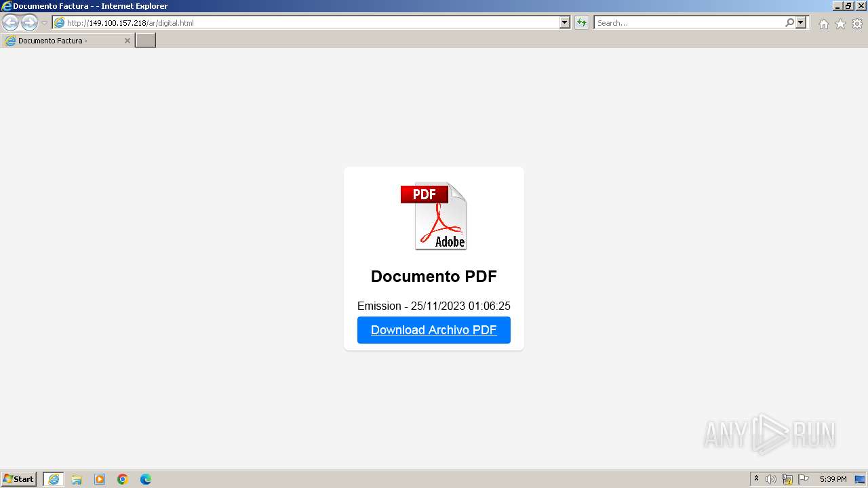Image resolution: width=868 pixels, height=488 pixels.
Task: Click the Internet Explorer title bar icon
Action: pyautogui.click(x=7, y=6)
